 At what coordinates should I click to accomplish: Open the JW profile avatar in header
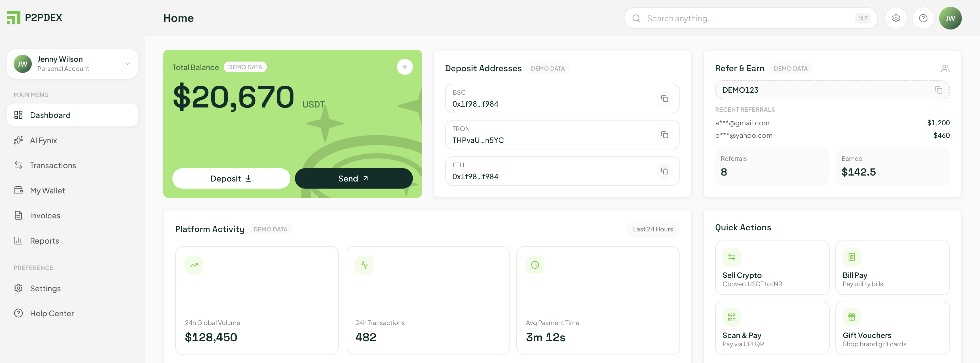[x=950, y=18]
